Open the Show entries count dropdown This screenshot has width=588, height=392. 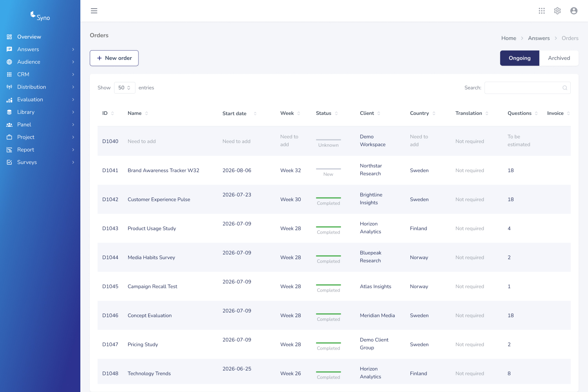125,88
